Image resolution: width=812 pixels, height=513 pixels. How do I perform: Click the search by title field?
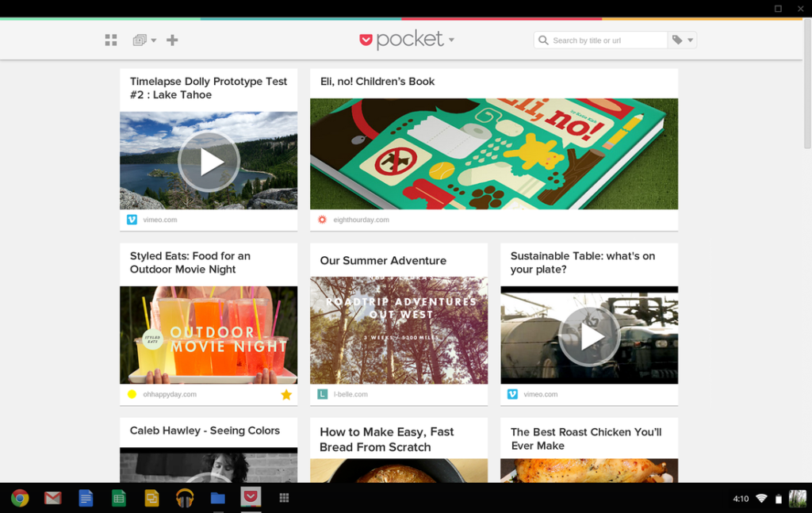[x=607, y=40]
